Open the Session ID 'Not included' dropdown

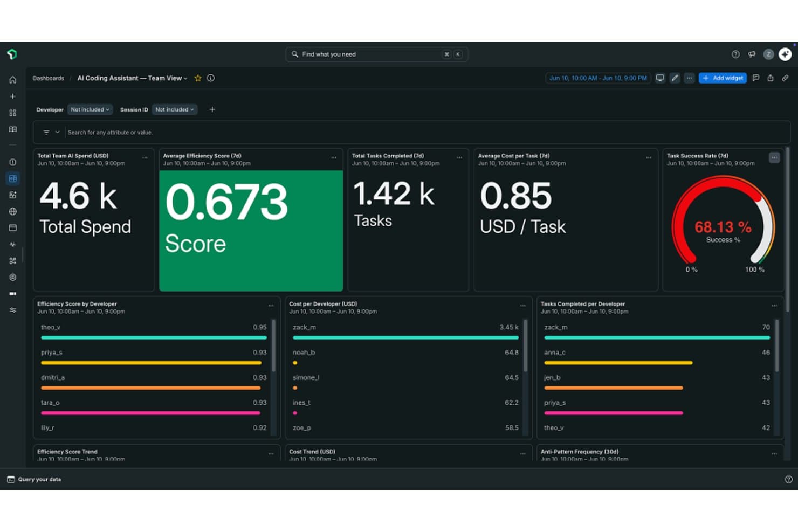[175, 109]
